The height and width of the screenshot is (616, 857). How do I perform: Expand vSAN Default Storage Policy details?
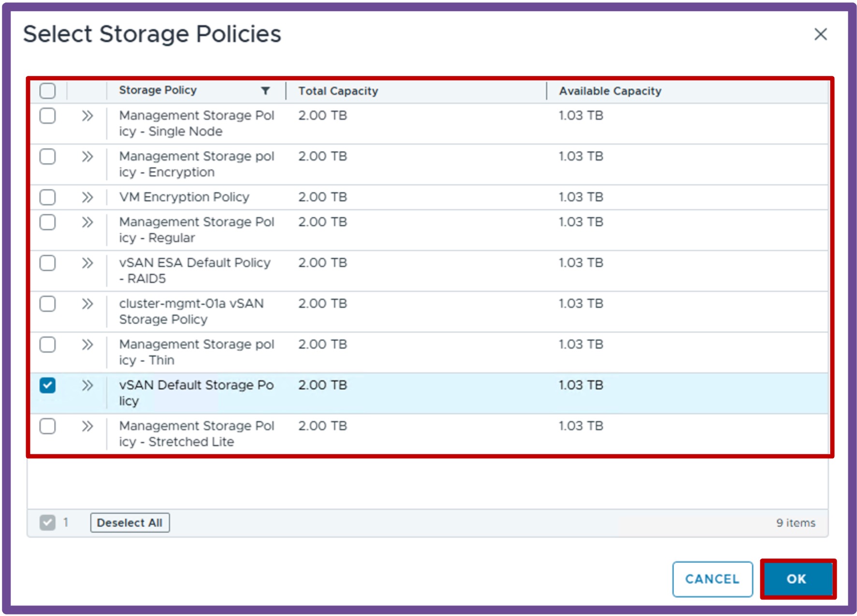point(87,385)
